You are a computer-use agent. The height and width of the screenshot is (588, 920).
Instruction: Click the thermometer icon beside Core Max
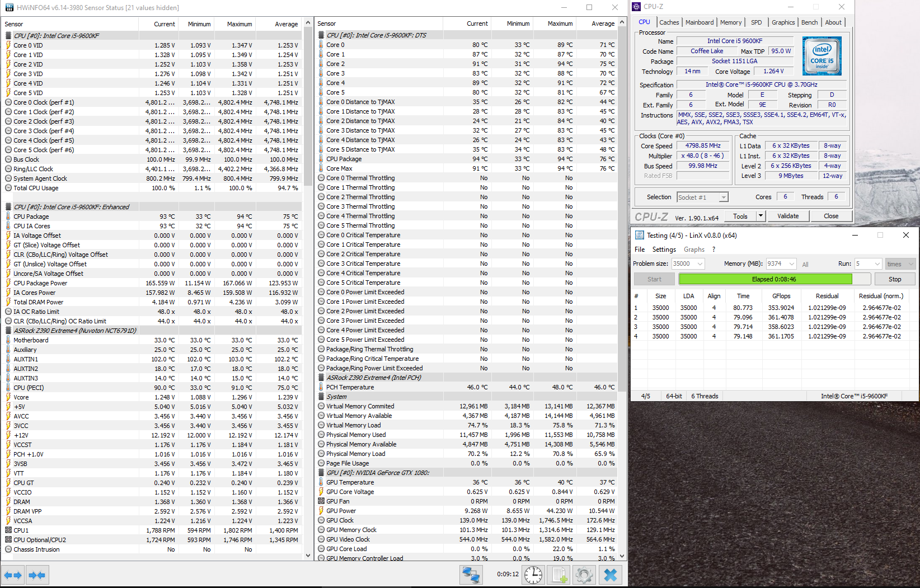[321, 168]
